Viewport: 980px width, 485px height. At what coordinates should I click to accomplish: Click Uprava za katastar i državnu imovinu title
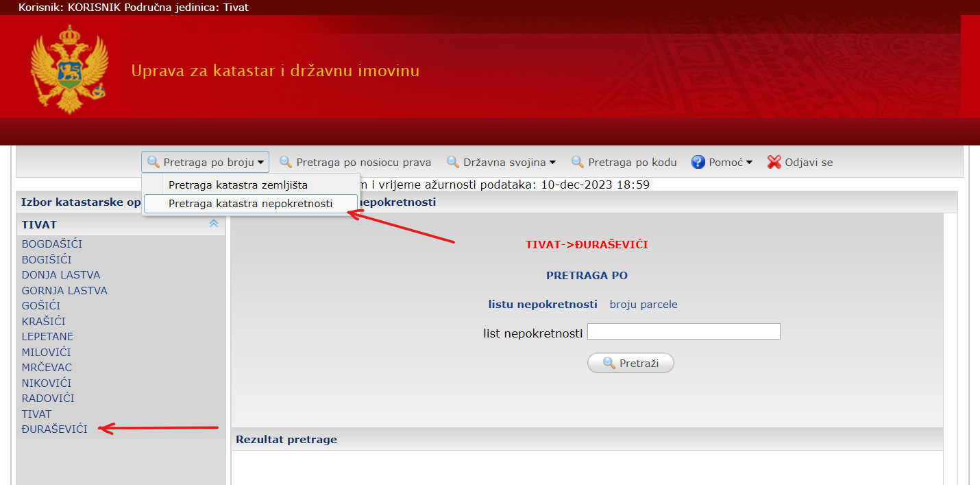coord(275,71)
